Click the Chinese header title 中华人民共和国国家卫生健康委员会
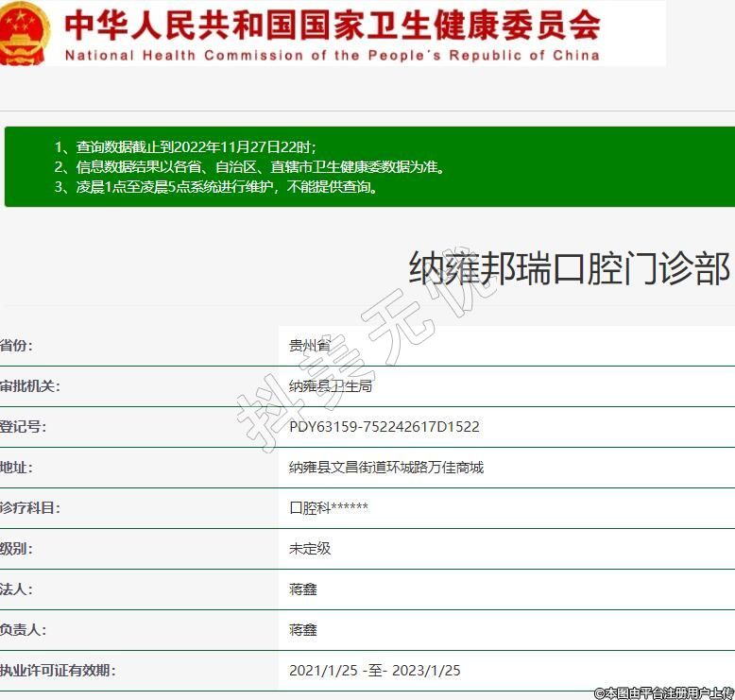 point(332,24)
